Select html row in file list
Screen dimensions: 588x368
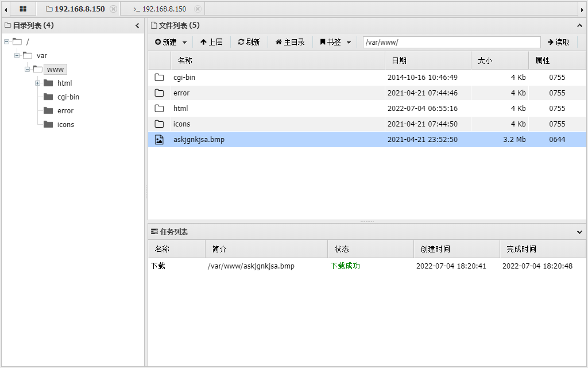tap(367, 109)
